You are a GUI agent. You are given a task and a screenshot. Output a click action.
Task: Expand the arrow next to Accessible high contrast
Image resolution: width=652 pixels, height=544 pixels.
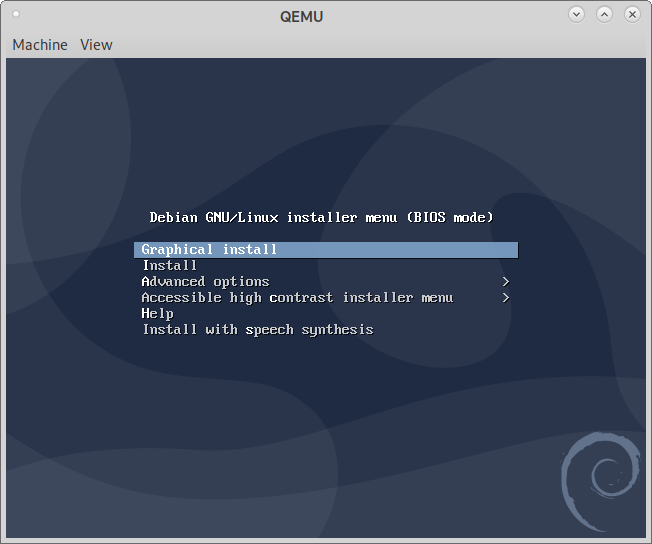[506, 298]
